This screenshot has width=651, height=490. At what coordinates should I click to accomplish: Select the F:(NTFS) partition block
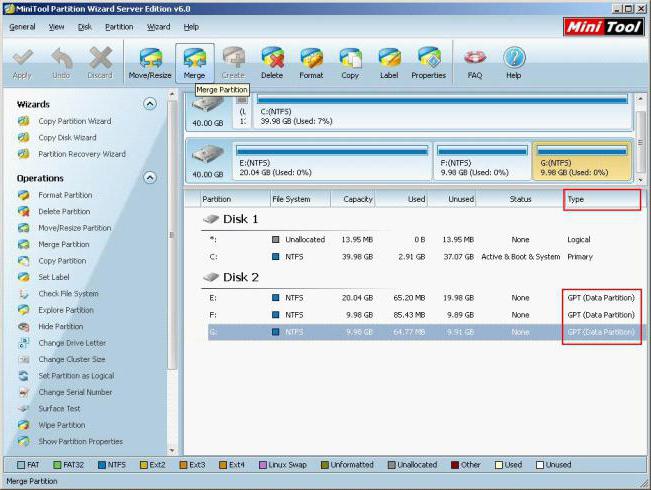[482, 162]
